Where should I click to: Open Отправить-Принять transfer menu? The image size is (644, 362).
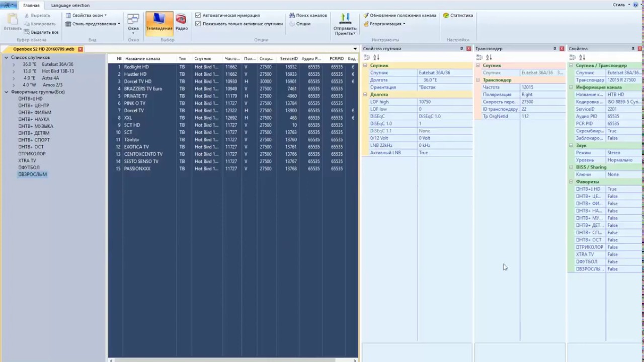345,24
